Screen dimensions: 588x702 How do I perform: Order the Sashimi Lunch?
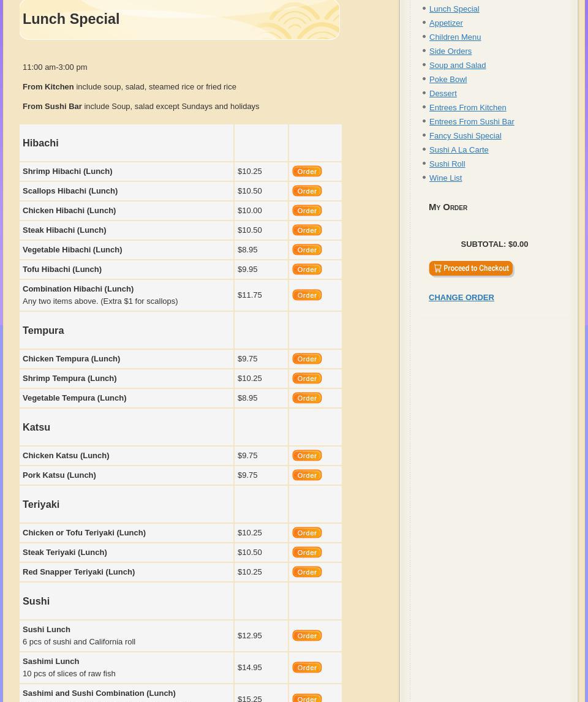point(307,668)
